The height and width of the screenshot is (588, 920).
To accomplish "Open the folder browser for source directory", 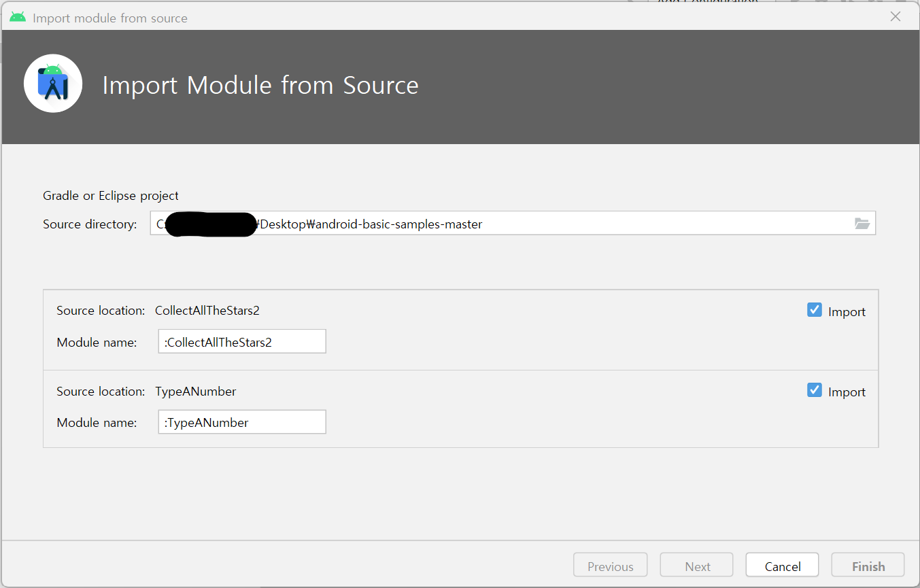I will coord(862,223).
